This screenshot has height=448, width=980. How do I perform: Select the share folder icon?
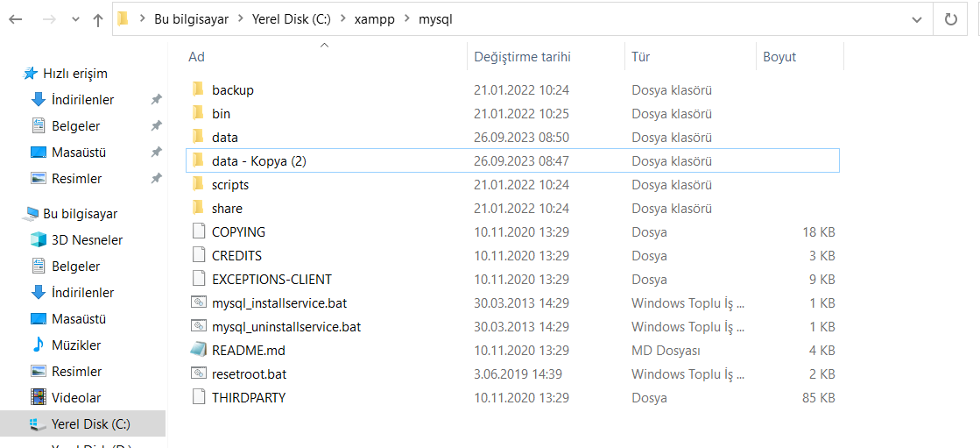(x=198, y=208)
